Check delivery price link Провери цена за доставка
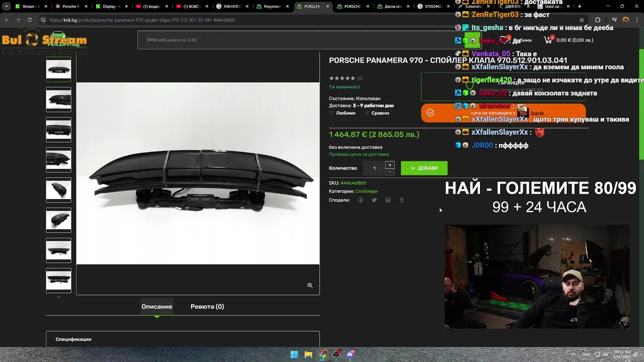644x362 pixels. tap(359, 154)
